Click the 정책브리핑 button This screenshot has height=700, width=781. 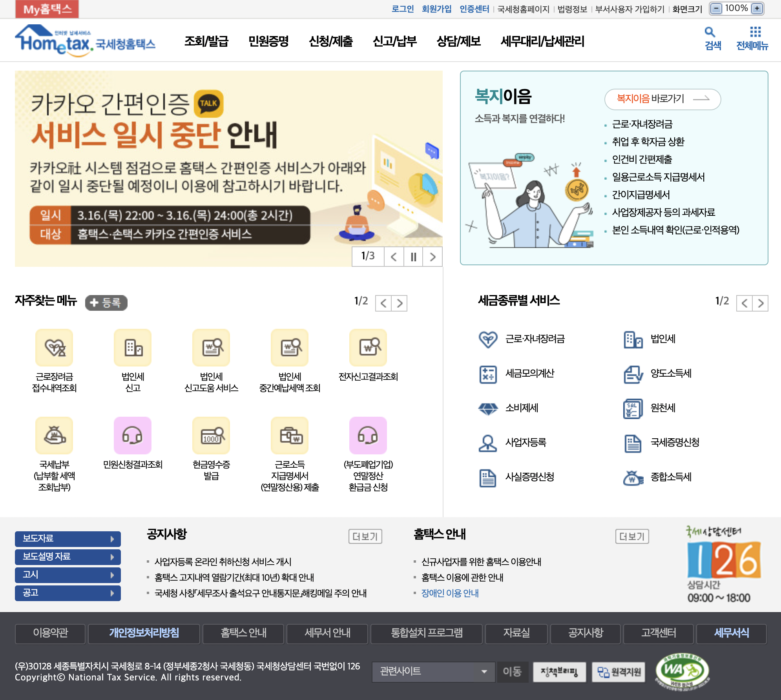[x=559, y=672]
